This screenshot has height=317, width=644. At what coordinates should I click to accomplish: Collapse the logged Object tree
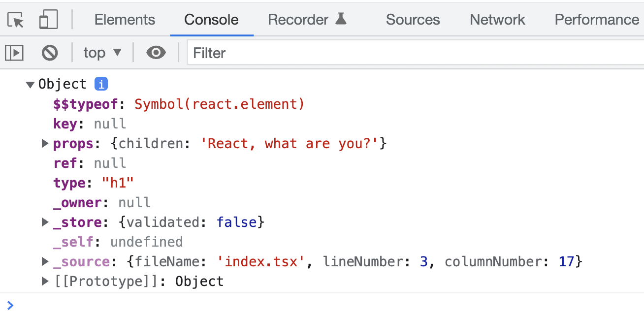point(31,85)
